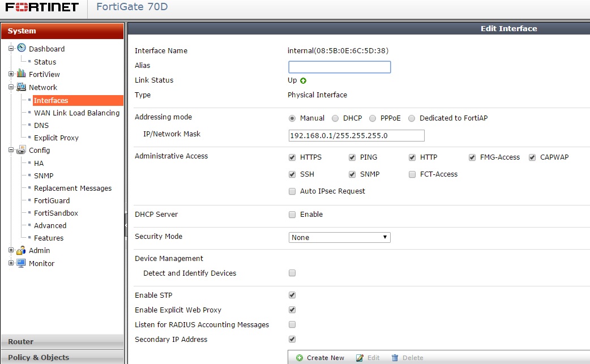590x364 pixels.
Task: Uncheck CAPWAP checkbox
Action: (532, 157)
